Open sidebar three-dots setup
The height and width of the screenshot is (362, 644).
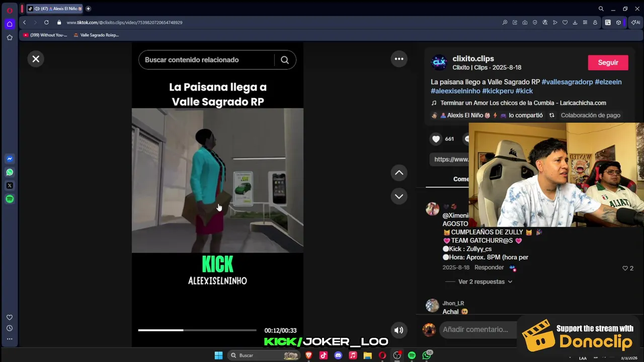click(x=9, y=339)
